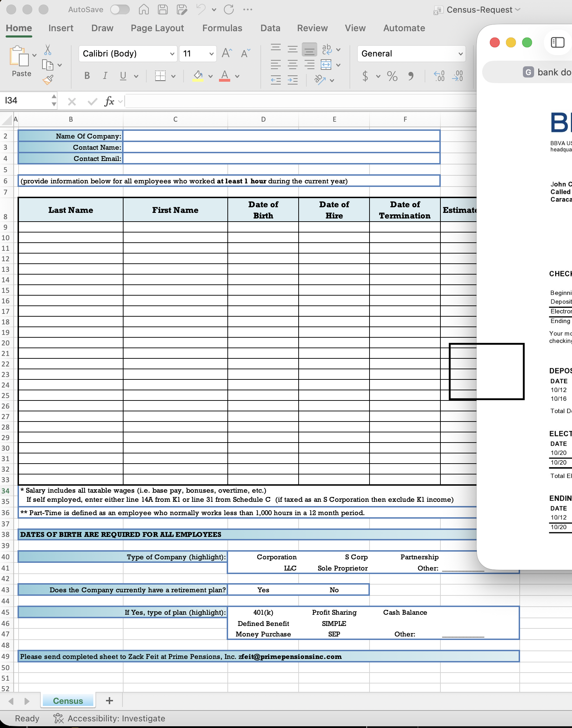Open the font color dropdown arrow
The height and width of the screenshot is (728, 572).
click(x=237, y=76)
